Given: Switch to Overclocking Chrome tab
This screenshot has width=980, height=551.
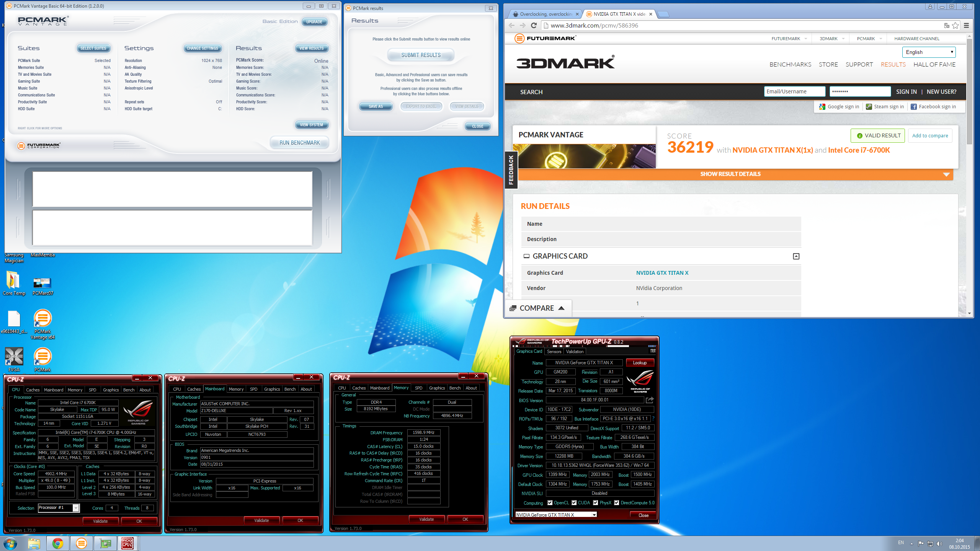Looking at the screenshot, I should coord(546,14).
